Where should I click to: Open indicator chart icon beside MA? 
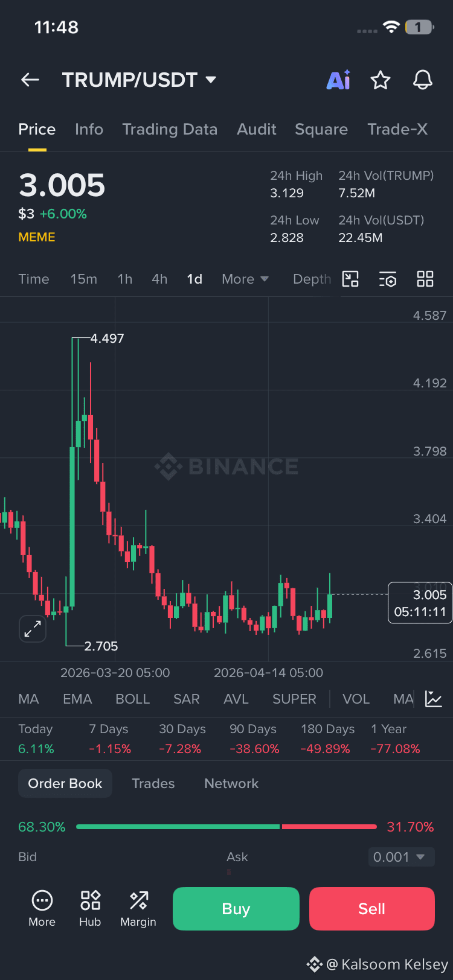coord(434,699)
